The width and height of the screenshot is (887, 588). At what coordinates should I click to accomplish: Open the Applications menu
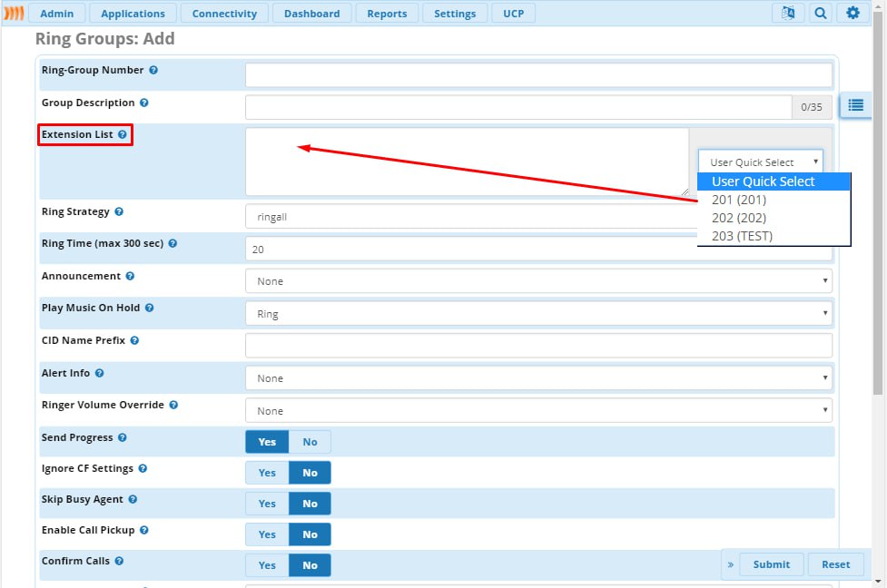pos(133,14)
